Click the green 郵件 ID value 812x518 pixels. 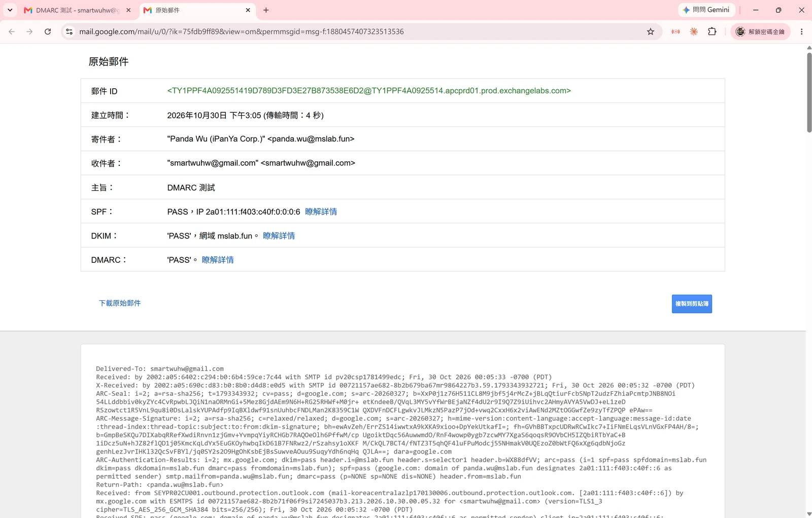pos(369,91)
